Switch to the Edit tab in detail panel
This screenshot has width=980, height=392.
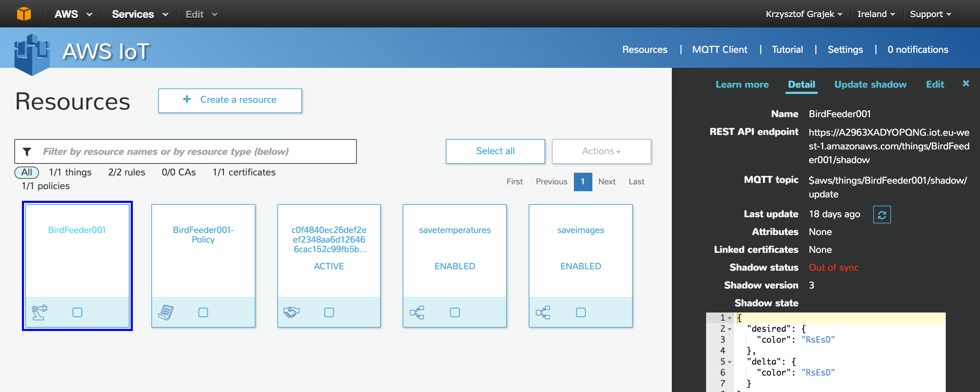coord(935,85)
